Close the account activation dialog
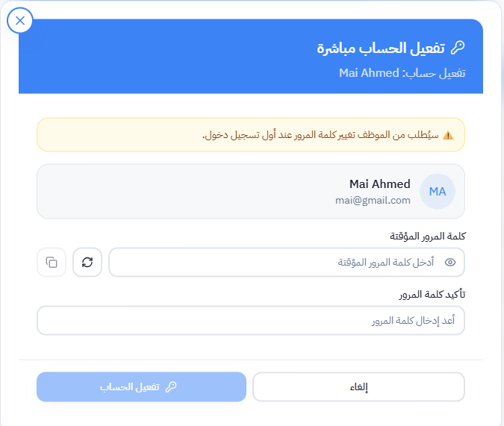 pos(20,21)
